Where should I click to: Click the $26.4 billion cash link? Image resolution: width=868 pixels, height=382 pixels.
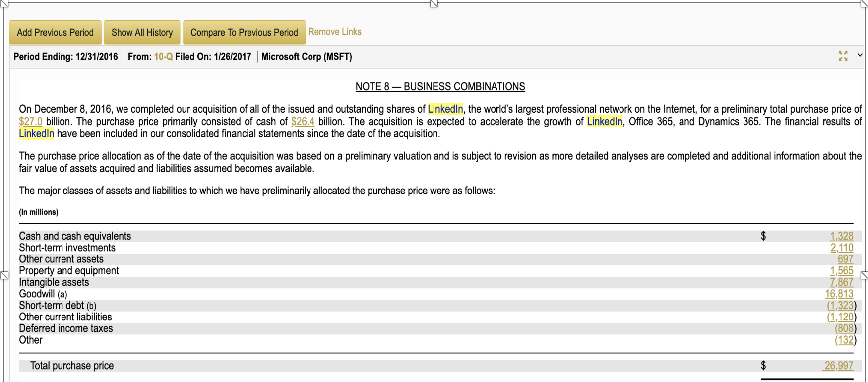[303, 122]
